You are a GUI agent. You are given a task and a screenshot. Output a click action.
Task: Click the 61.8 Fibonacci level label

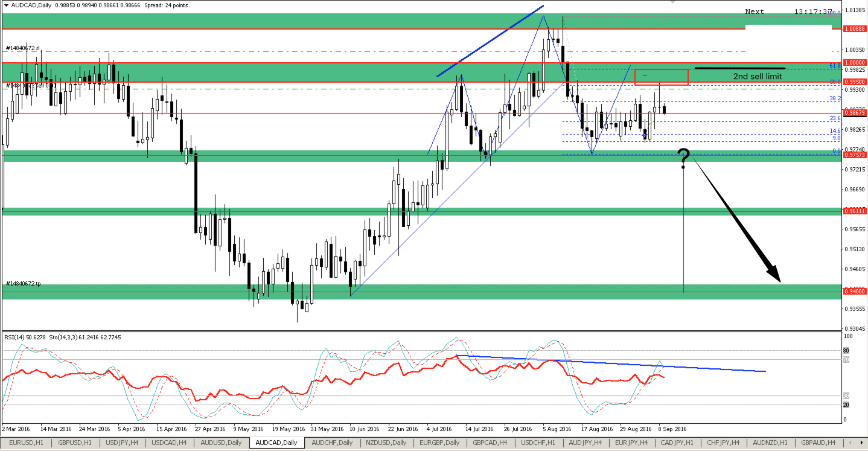click(835, 66)
